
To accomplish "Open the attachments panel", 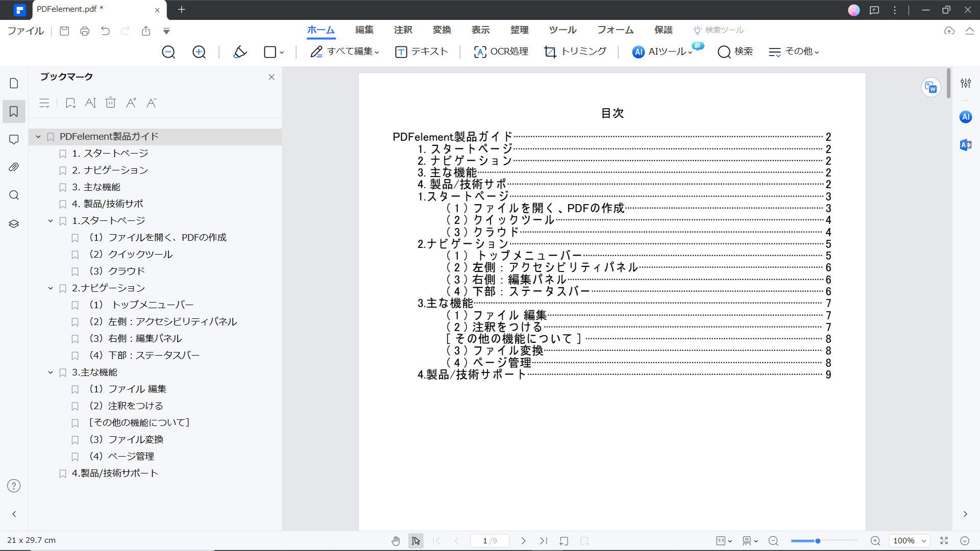I will [x=14, y=167].
